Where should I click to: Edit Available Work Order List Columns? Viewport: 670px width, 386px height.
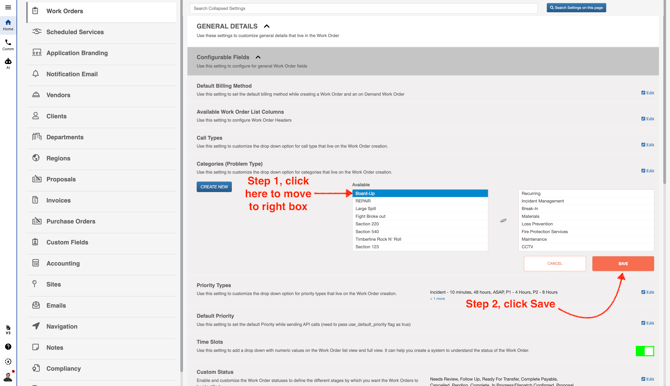click(x=647, y=119)
